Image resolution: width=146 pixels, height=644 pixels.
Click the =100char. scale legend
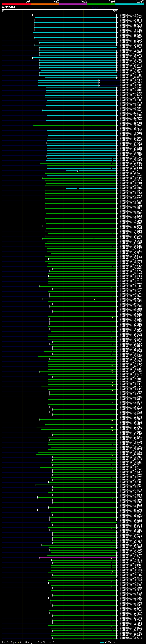[x=108, y=642]
